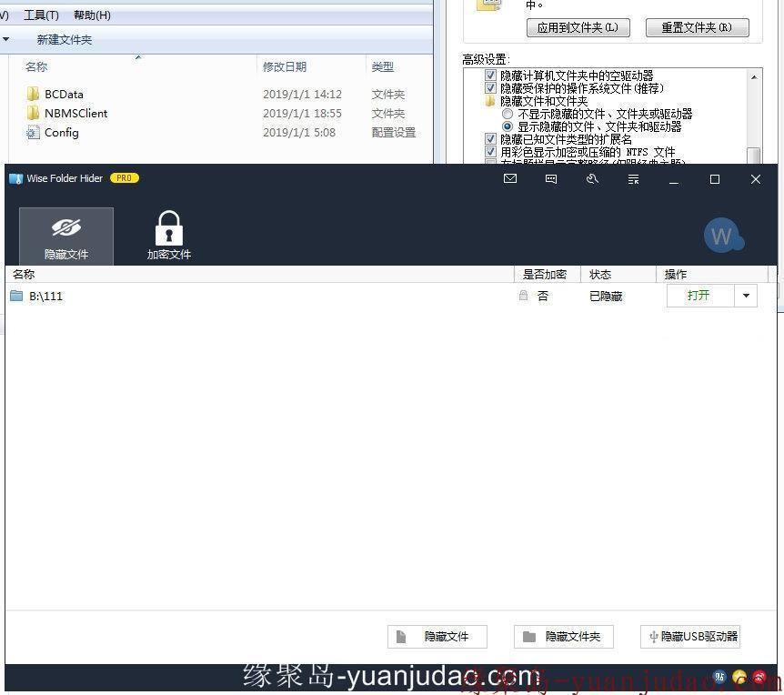The width and height of the screenshot is (784, 695).
Task: Open the 工具(T) menu in Explorer
Action: [41, 15]
